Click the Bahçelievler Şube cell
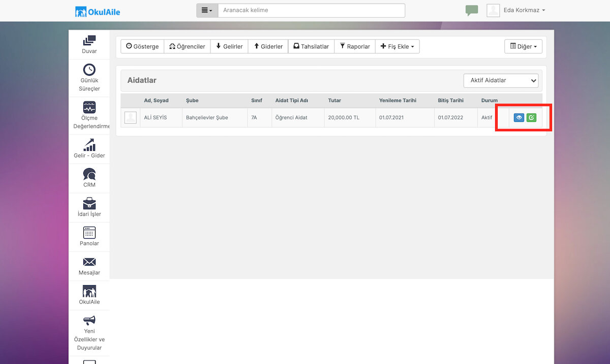610x364 pixels. click(x=215, y=118)
